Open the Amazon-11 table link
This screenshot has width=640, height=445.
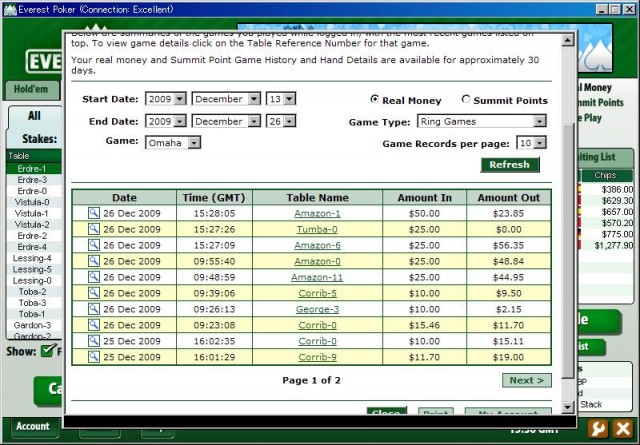pyautogui.click(x=317, y=277)
